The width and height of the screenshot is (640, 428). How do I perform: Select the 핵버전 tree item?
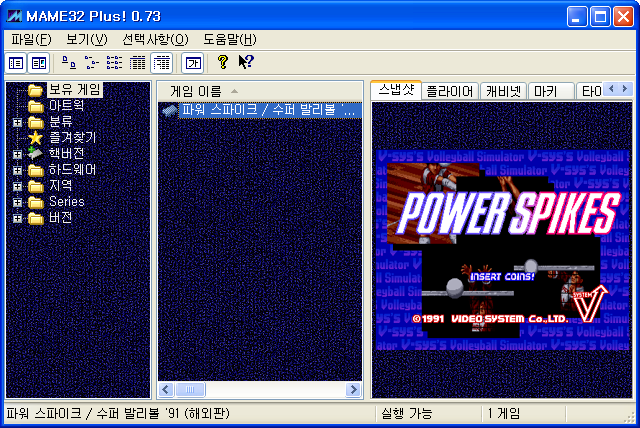66,153
